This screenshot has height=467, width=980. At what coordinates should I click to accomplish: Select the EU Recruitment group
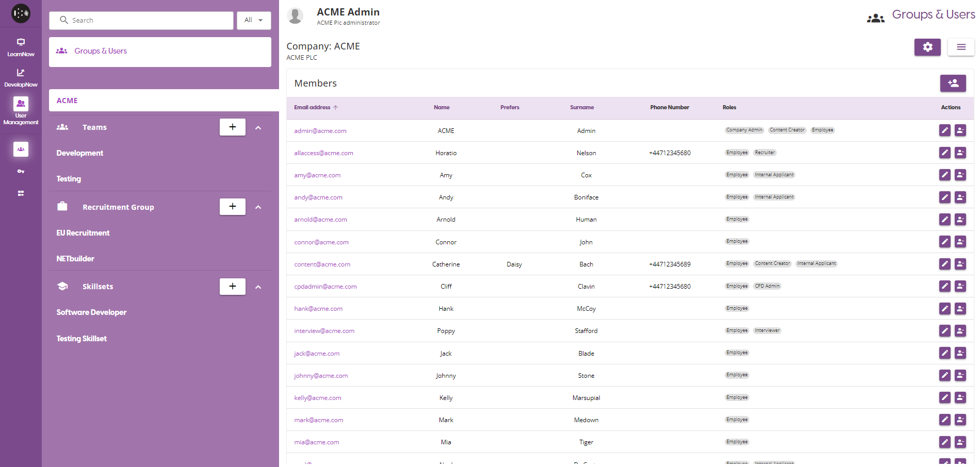[x=83, y=233]
